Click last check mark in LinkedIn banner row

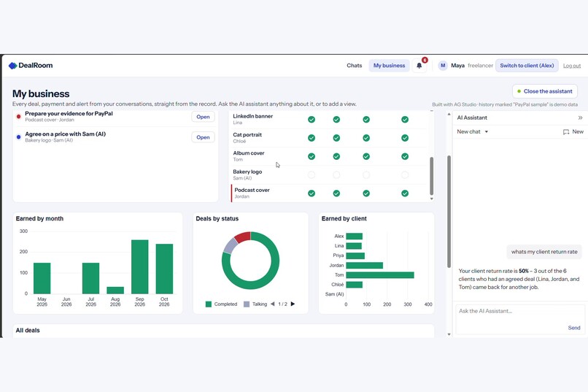coord(405,119)
